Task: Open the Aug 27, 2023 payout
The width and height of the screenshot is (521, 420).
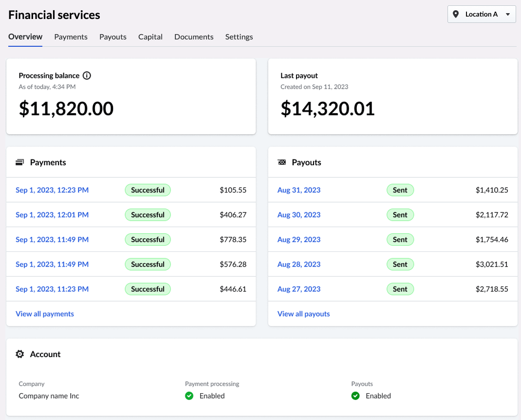Action: [x=298, y=289]
